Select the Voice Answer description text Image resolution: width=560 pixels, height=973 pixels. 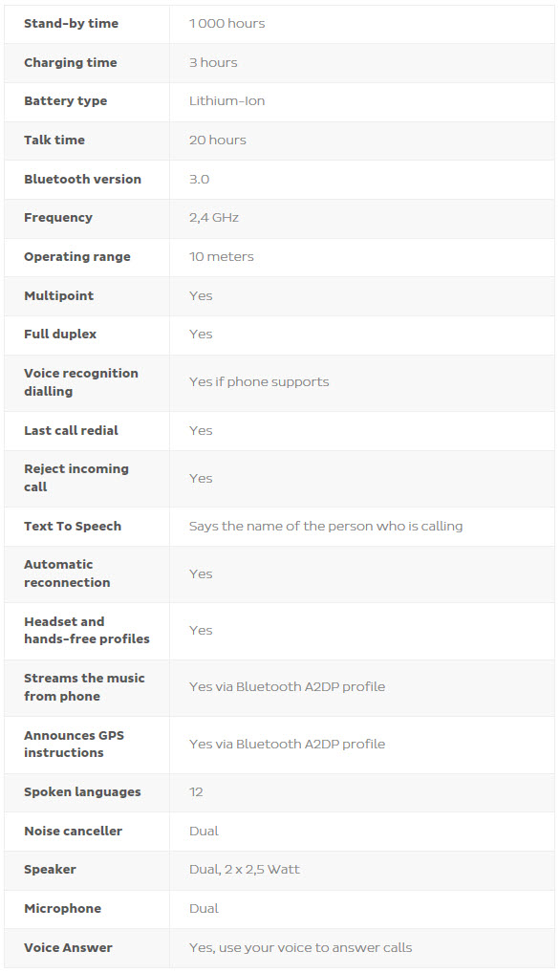(x=301, y=948)
